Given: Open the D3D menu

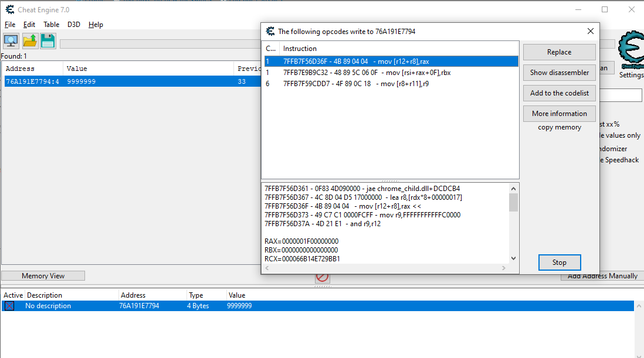Looking at the screenshot, I should pos(74,25).
